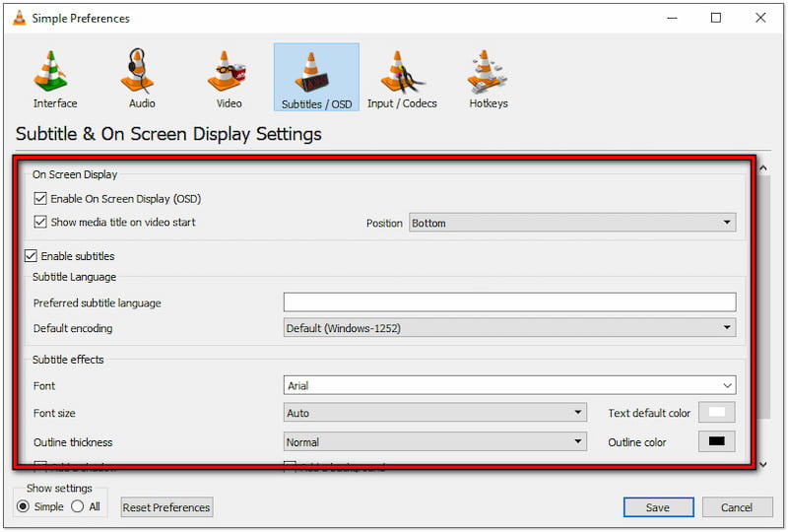Open the Outline thickness dropdown

tap(434, 442)
